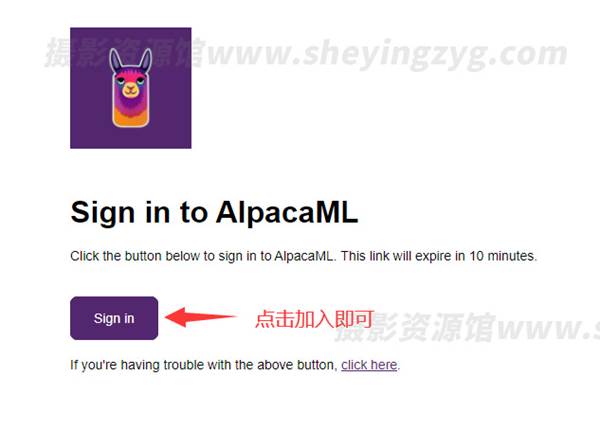Click the word 'Sign' in the large heading
The width and height of the screenshot is (600, 430).
pos(103,213)
